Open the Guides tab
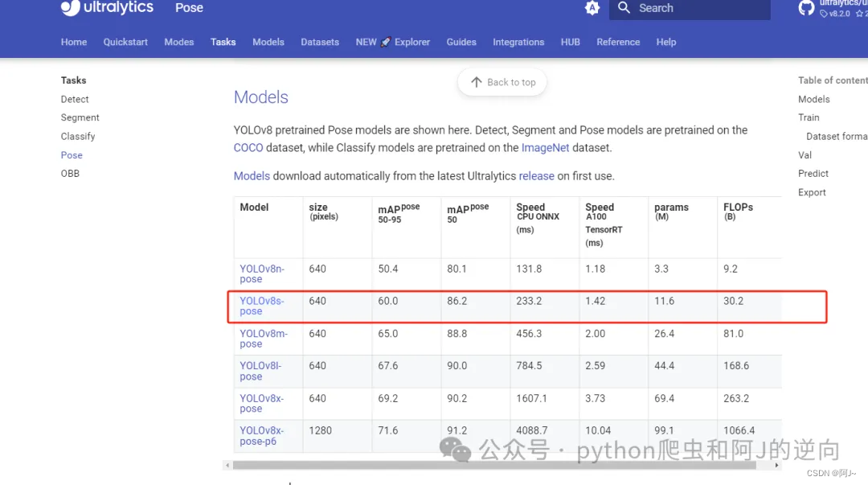 (x=461, y=42)
